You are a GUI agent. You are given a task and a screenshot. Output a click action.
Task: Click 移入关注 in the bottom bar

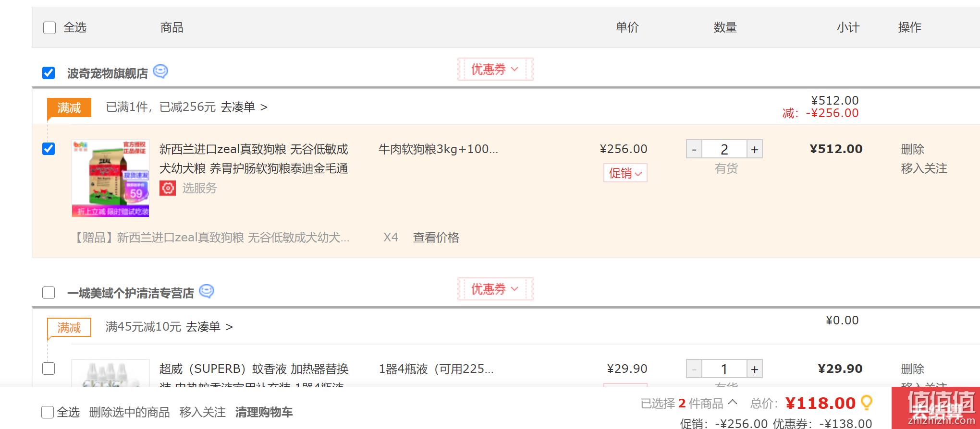coord(203,412)
